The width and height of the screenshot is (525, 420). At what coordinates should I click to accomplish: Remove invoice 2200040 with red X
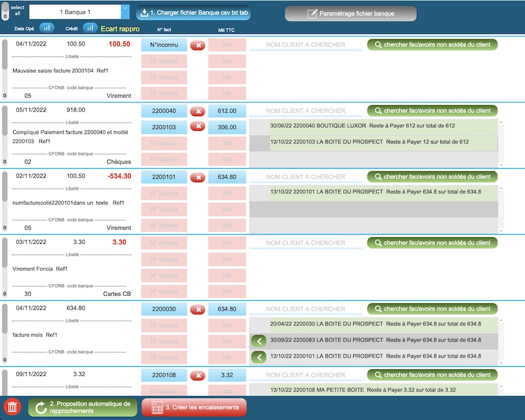click(198, 111)
